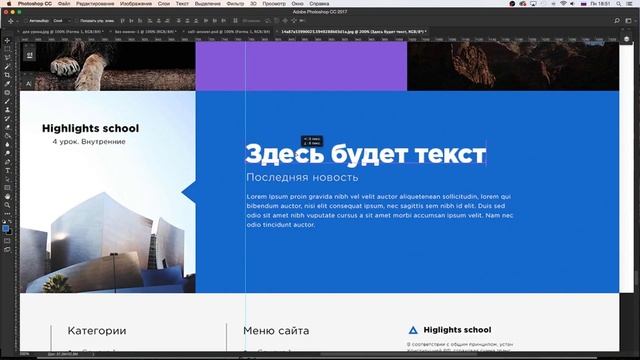The width and height of the screenshot is (640, 360).
Task: Select the Zoom tool
Action: [x=7, y=205]
